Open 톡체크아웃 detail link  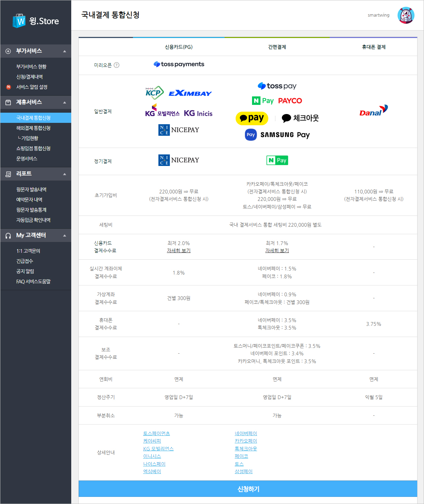pos(246,449)
